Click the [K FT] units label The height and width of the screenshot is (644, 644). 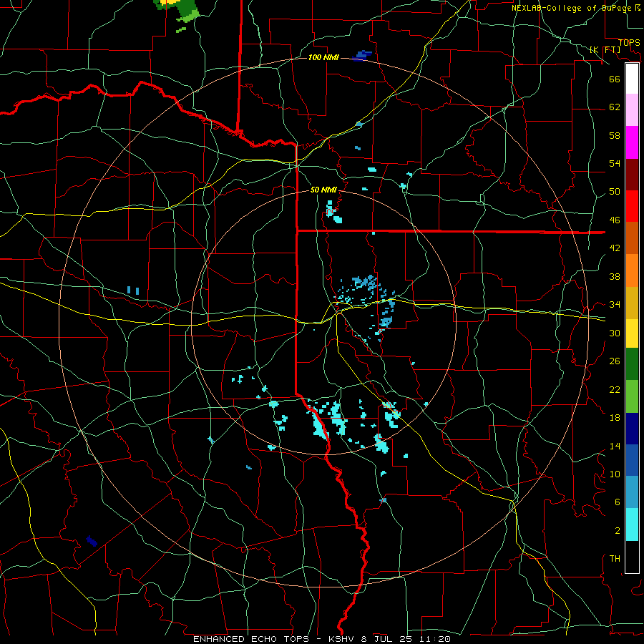click(605, 49)
